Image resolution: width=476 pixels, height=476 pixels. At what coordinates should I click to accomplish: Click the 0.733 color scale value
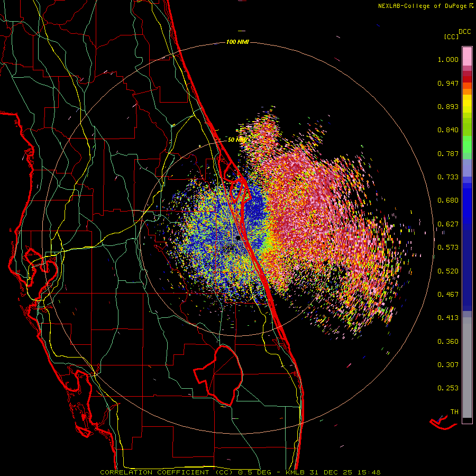(x=448, y=177)
